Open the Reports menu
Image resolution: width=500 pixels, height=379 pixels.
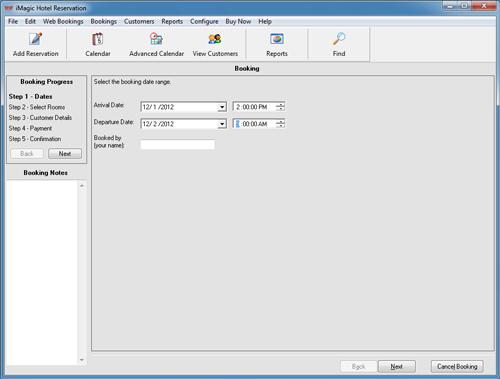pyautogui.click(x=172, y=21)
